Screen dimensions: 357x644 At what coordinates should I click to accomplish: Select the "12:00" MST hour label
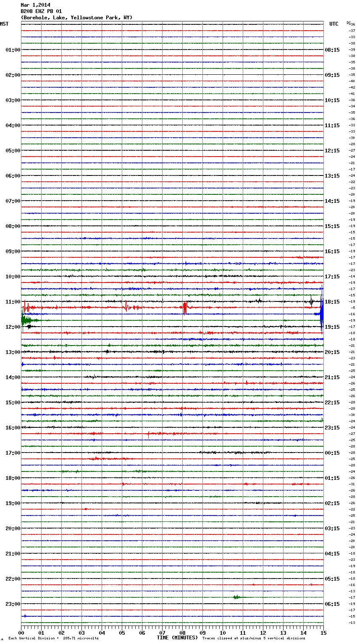coord(13,327)
